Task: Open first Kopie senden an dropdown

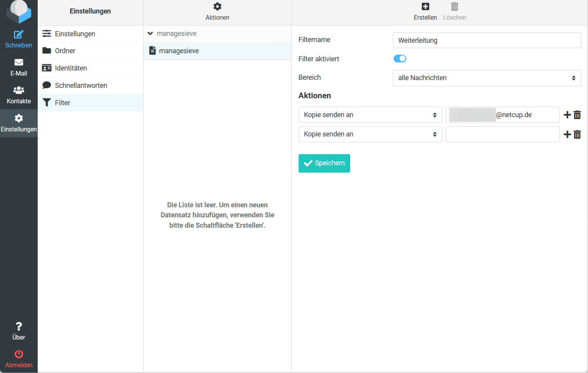Action: [370, 115]
